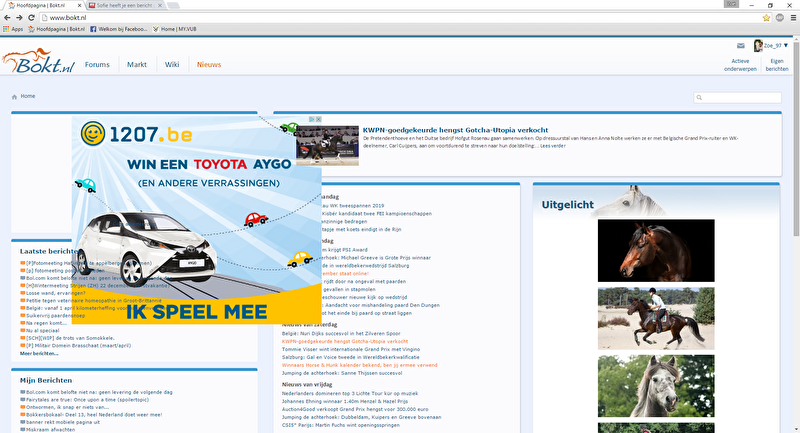Close the Hoofdpagina Bokt.nl browser tab
The height and width of the screenshot is (433, 800).
(79, 5)
